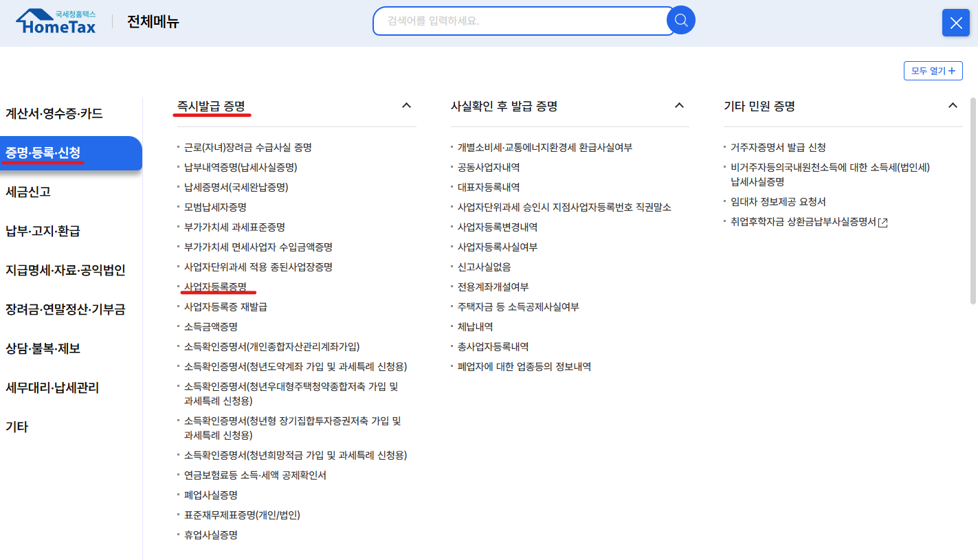Open 전용계좌개설여부 link
This screenshot has height=560, width=978.
493,287
